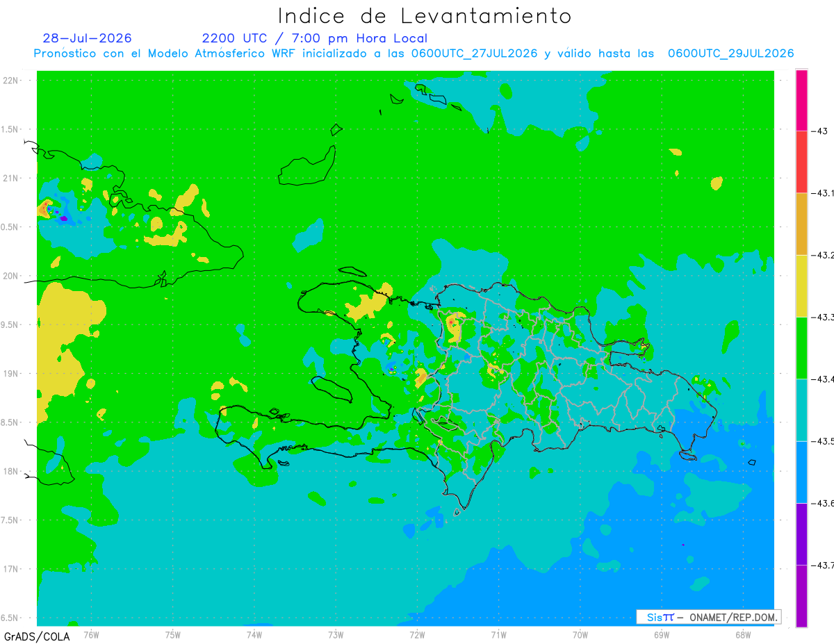Click the legend value '-43.1'
834x644 pixels.
tap(823, 193)
